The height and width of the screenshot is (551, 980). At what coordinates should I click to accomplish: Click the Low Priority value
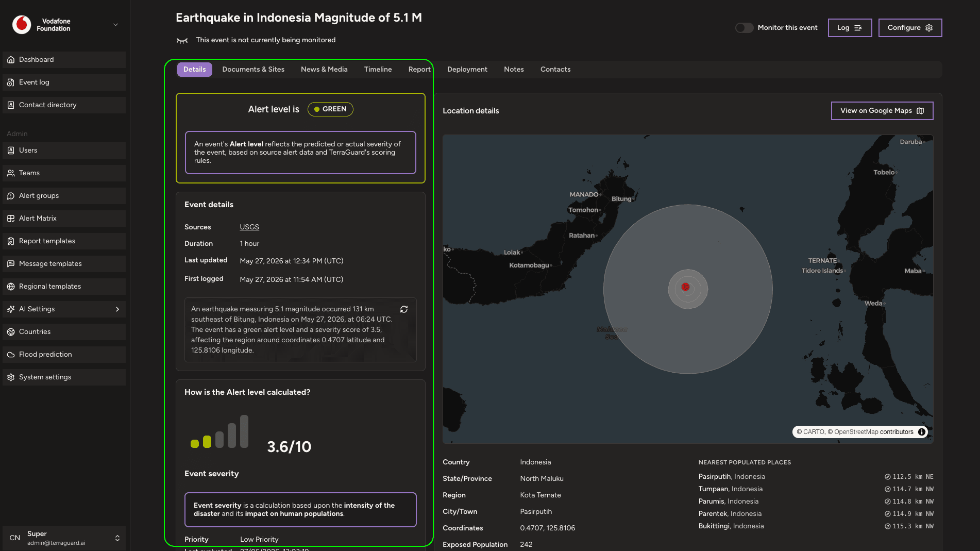(x=259, y=540)
